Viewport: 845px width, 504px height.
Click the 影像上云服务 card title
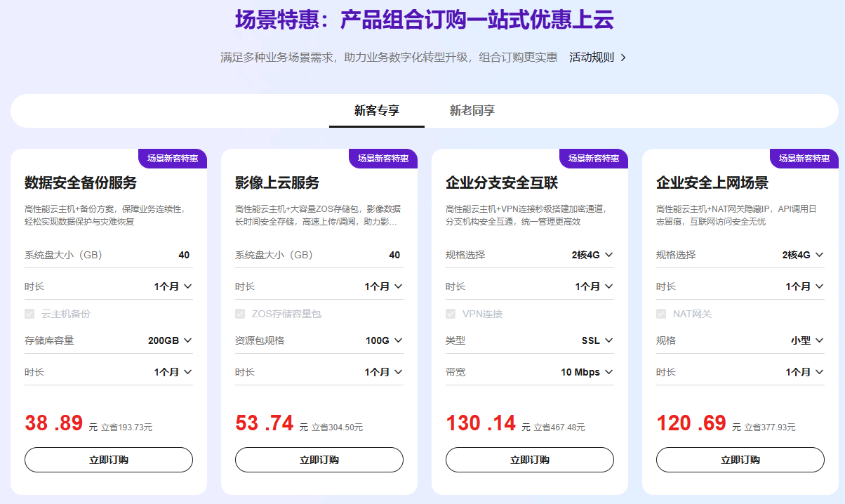(277, 183)
